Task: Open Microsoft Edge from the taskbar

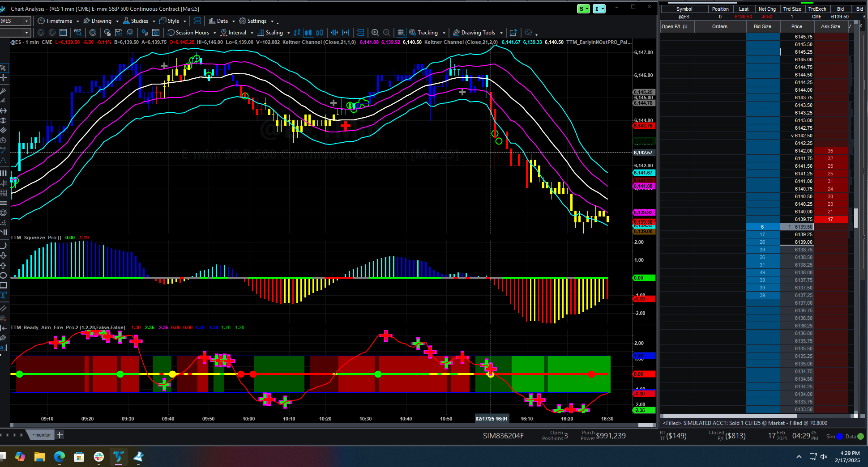Action: click(x=60, y=457)
